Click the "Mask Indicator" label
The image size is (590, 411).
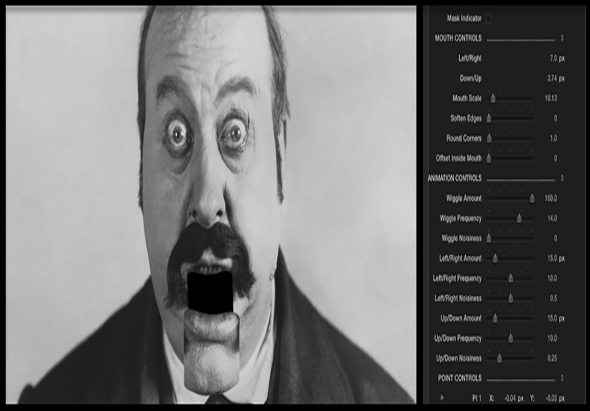464,18
